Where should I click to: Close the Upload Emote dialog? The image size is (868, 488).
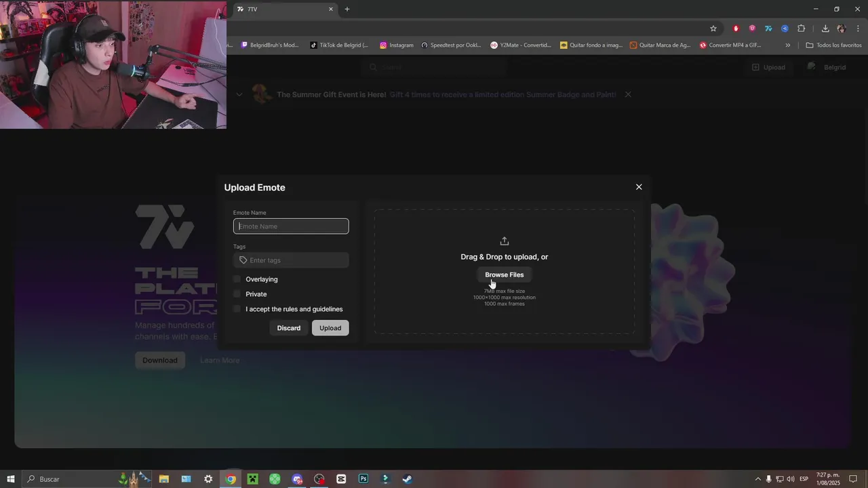(x=639, y=187)
